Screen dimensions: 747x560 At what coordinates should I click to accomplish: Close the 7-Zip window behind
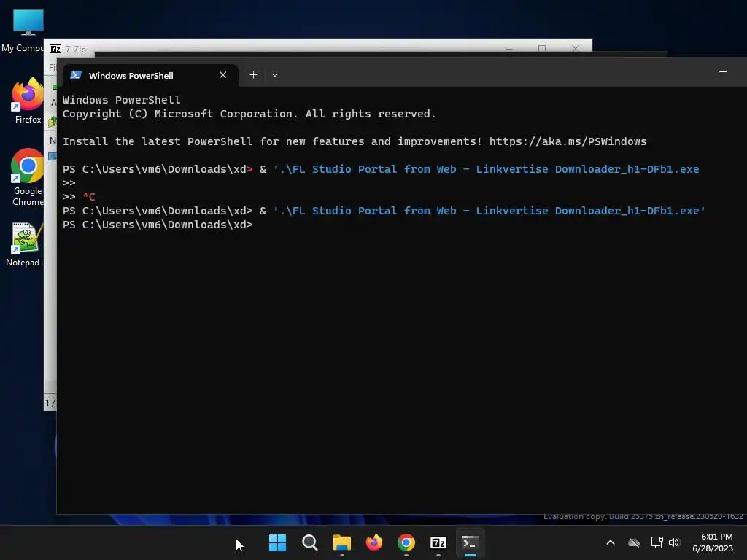click(576, 49)
